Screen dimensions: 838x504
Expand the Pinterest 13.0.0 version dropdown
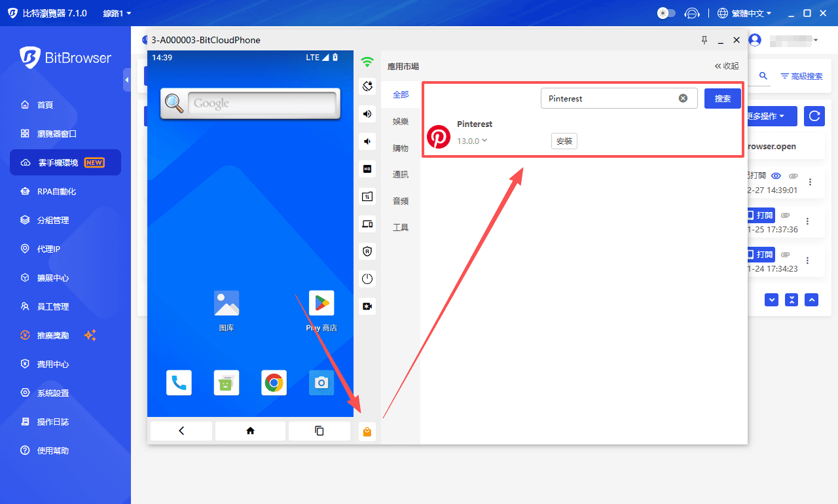pos(484,141)
